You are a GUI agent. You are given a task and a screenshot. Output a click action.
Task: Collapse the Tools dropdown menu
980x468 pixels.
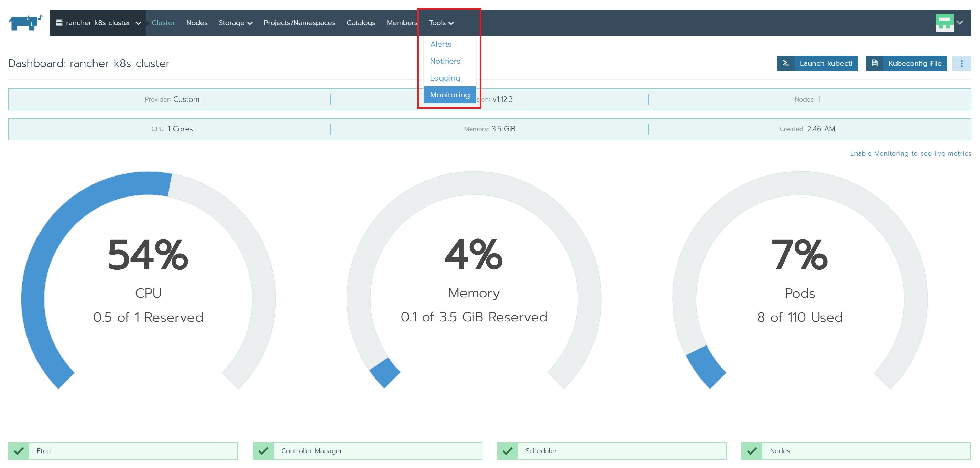pyautogui.click(x=441, y=23)
